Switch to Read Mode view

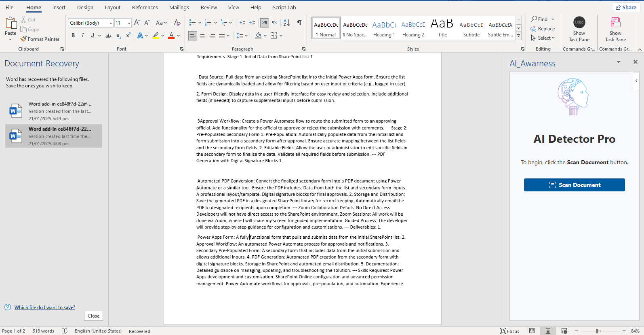click(532, 331)
